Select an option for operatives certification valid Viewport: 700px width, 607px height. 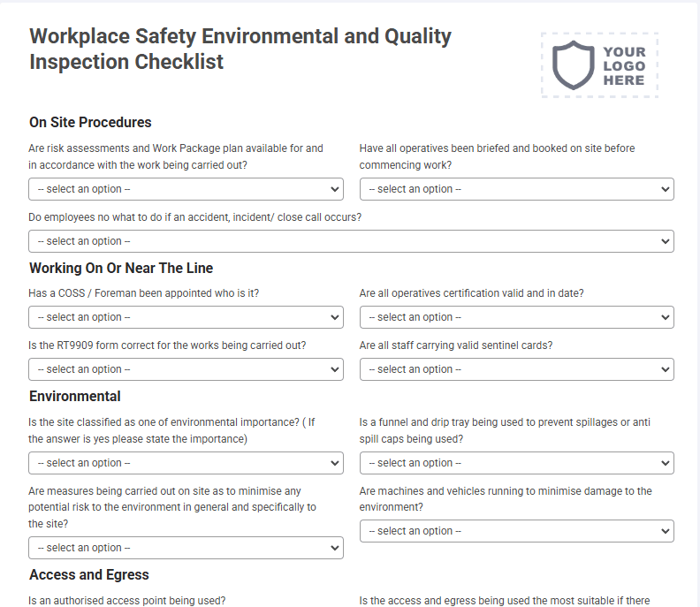click(x=516, y=317)
